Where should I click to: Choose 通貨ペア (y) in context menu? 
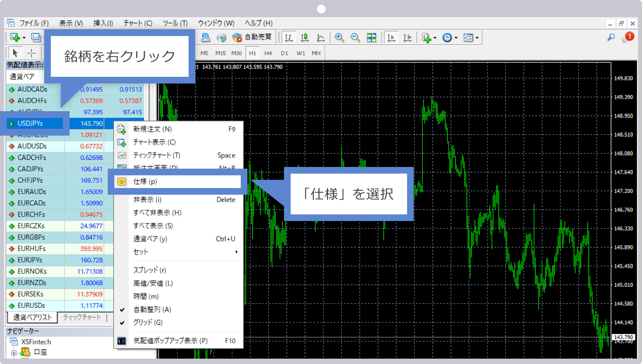[x=178, y=239]
